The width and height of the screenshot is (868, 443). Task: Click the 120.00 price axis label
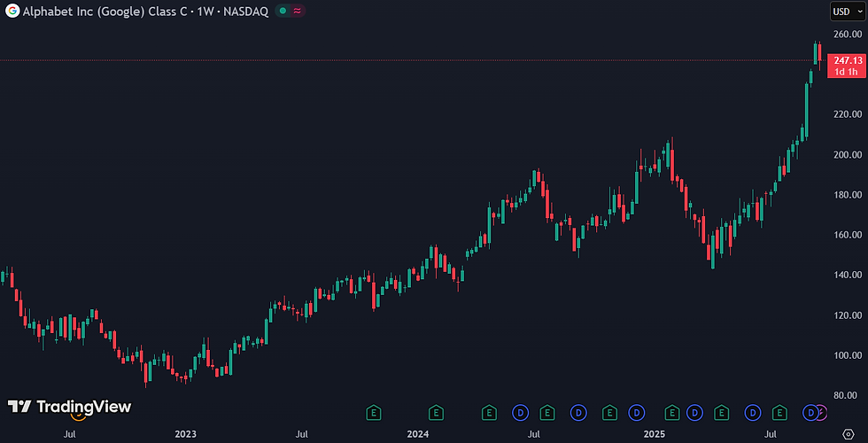click(x=848, y=315)
